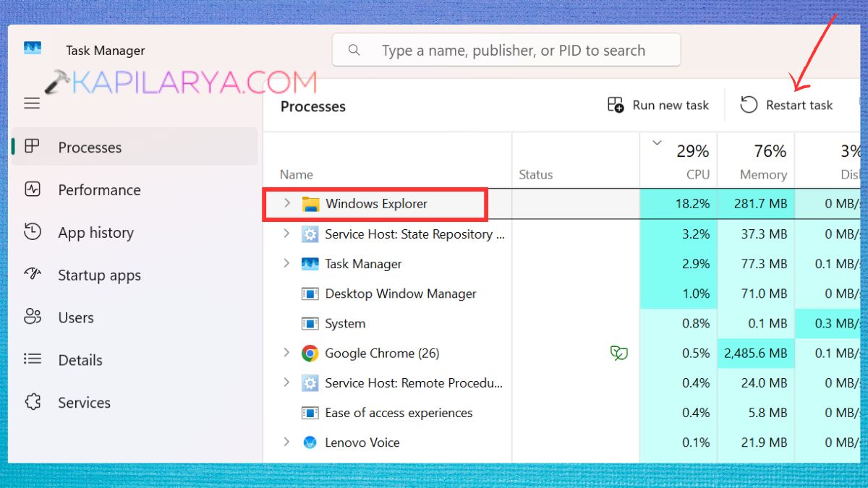Click the search magnifier icon
The width and height of the screenshot is (868, 488).
[x=354, y=50]
